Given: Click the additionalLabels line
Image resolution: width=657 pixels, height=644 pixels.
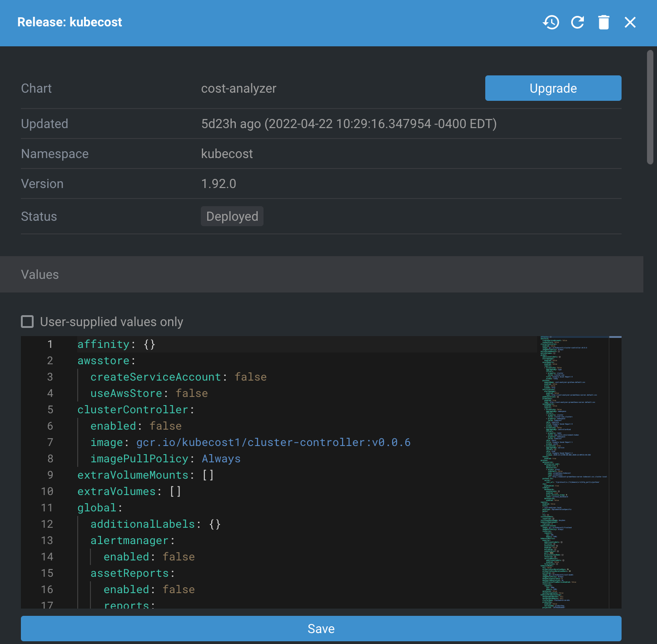Looking at the screenshot, I should (155, 524).
